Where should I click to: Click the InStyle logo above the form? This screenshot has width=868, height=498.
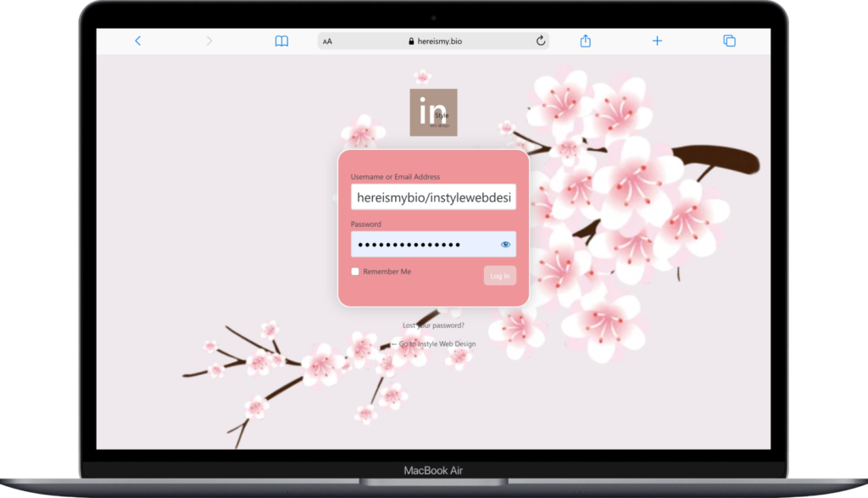point(433,113)
